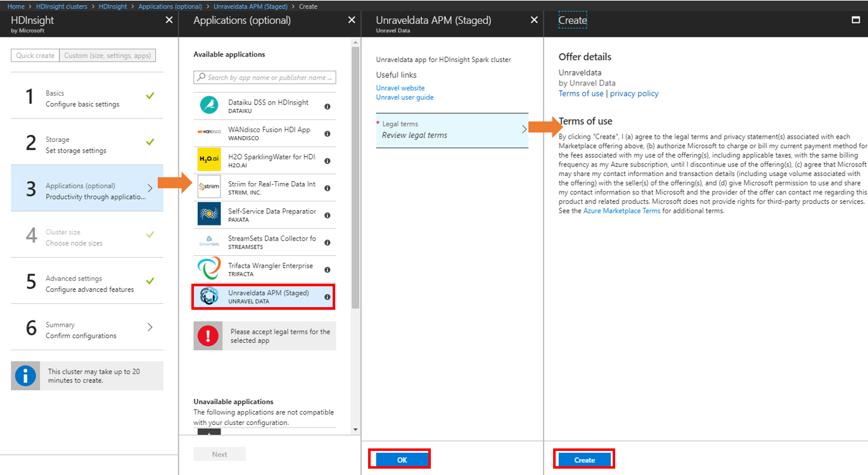Viewport: 868px width, 475px height.
Task: Open Review legal terms row
Action: coord(452,130)
